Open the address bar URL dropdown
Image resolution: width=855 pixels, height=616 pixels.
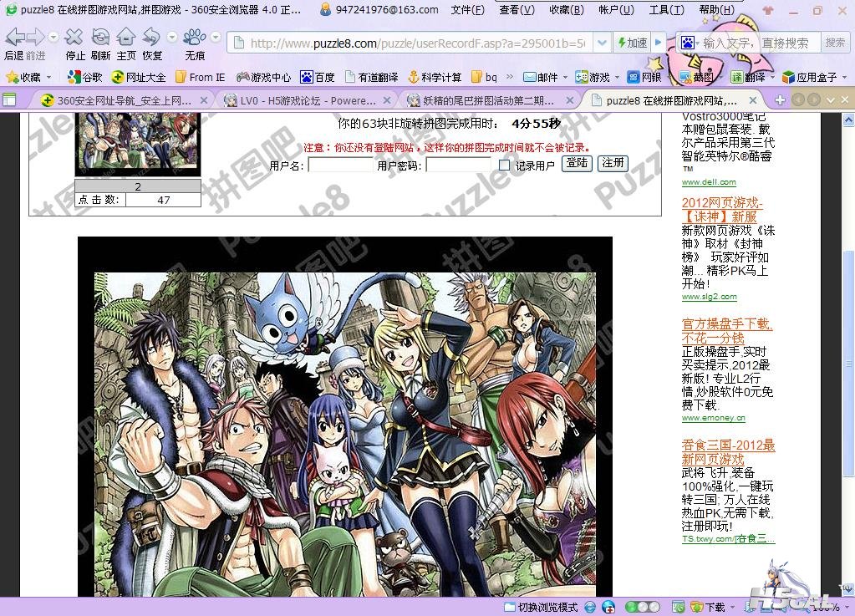(x=602, y=43)
